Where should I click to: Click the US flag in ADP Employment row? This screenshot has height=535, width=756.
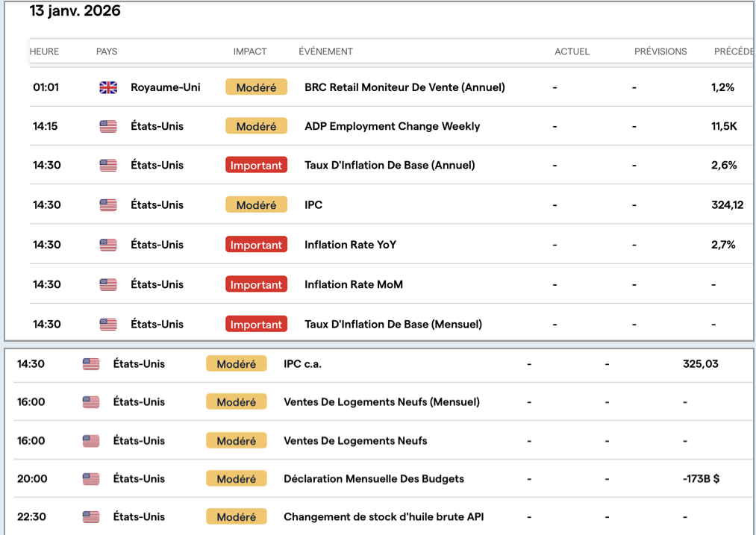point(108,126)
